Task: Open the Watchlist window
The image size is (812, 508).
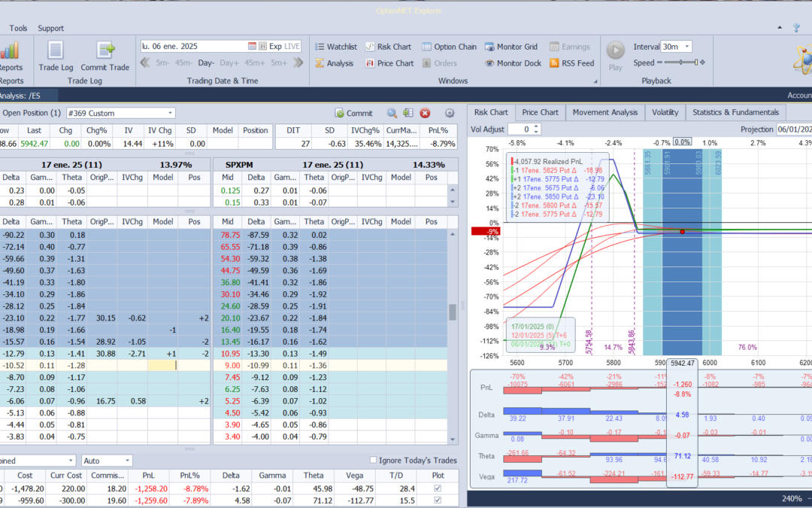Action: point(335,47)
